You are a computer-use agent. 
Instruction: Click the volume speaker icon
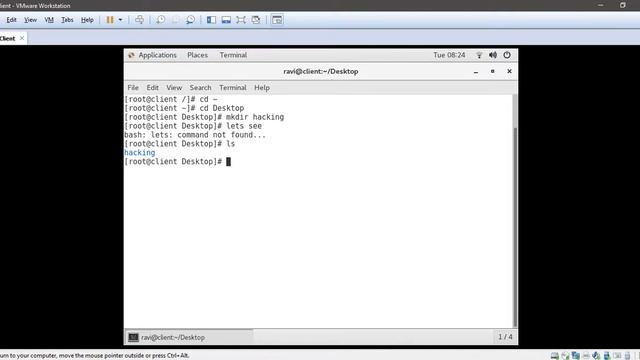click(493, 55)
